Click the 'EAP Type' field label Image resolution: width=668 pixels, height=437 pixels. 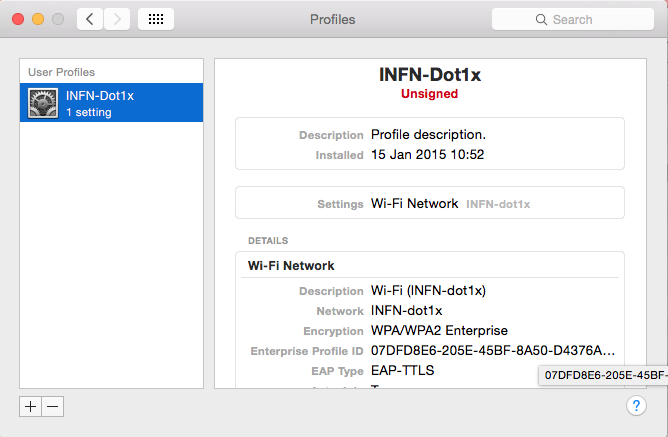point(337,371)
